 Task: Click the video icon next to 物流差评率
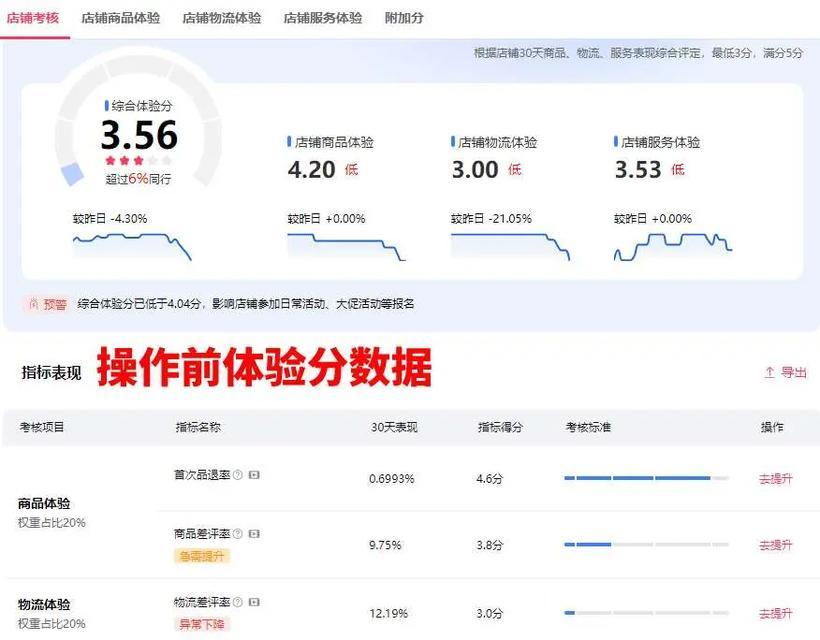[254, 602]
